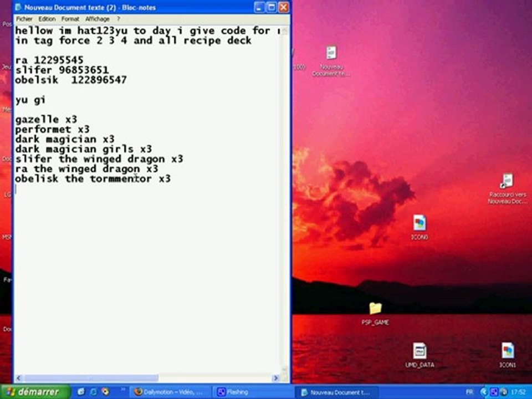The height and width of the screenshot is (399, 532).
Task: Click the line 'ra the winged dragon x3'
Action: [86, 168]
